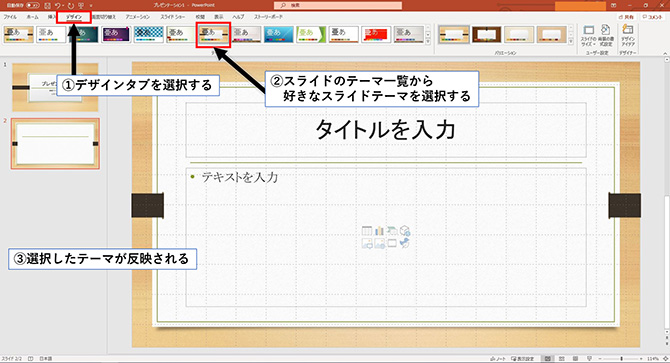Click the search box in title bar
The image size is (670, 363).
[338, 6]
